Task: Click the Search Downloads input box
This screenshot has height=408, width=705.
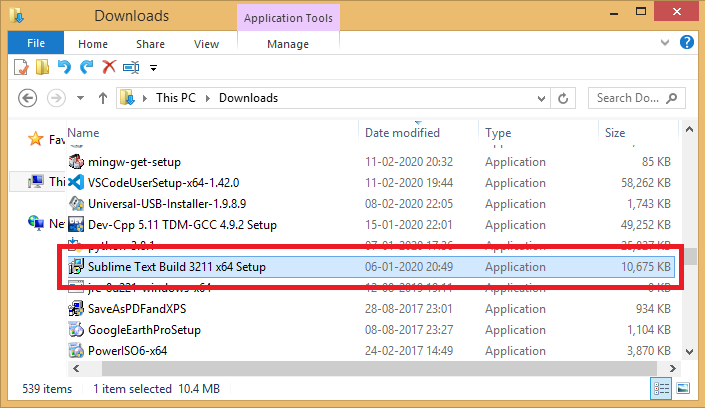Action: 628,98
